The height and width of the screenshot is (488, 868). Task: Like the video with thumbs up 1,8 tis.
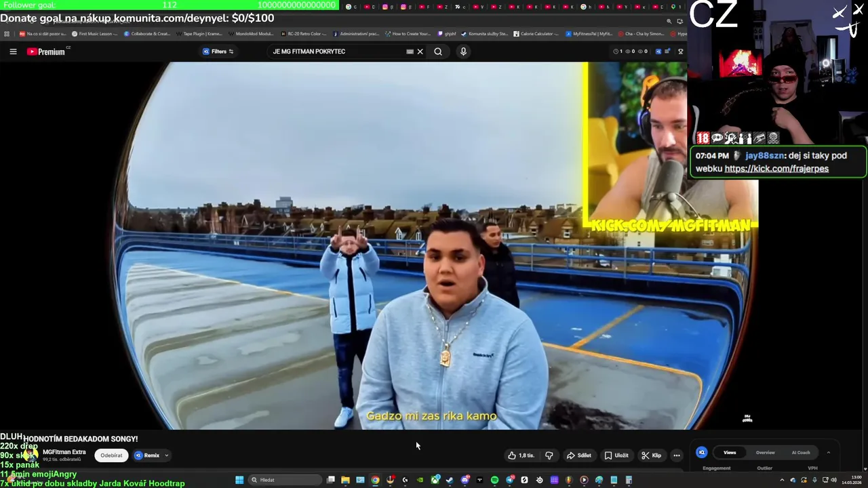(x=521, y=455)
